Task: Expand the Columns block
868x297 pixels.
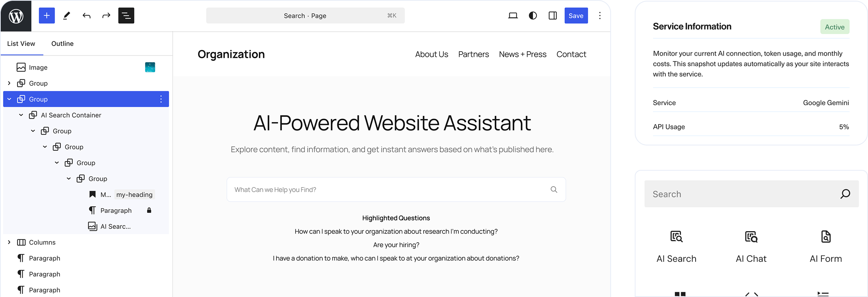Action: point(9,242)
